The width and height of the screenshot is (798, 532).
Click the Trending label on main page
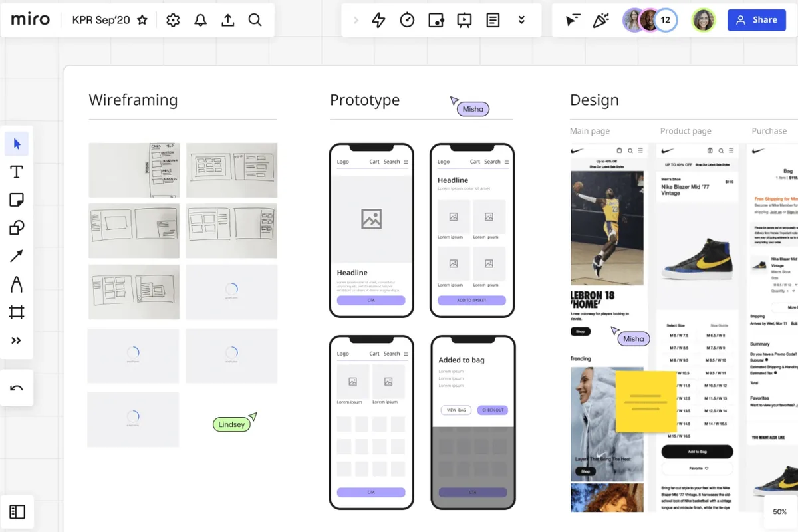tap(581, 359)
